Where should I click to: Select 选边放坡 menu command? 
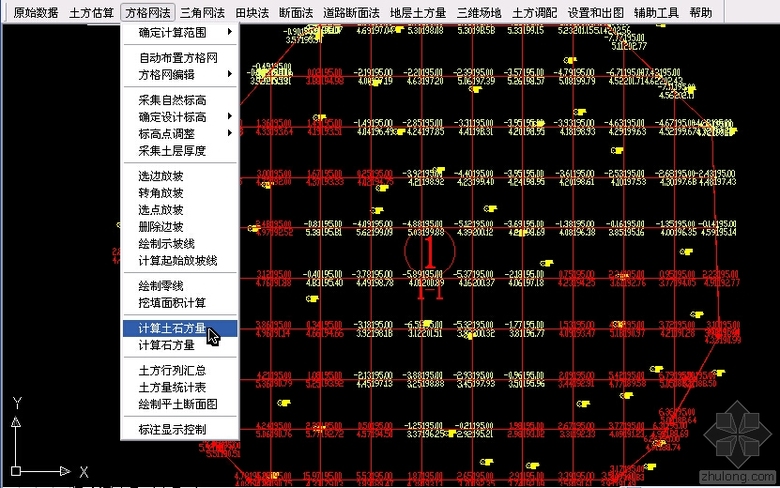(x=160, y=176)
